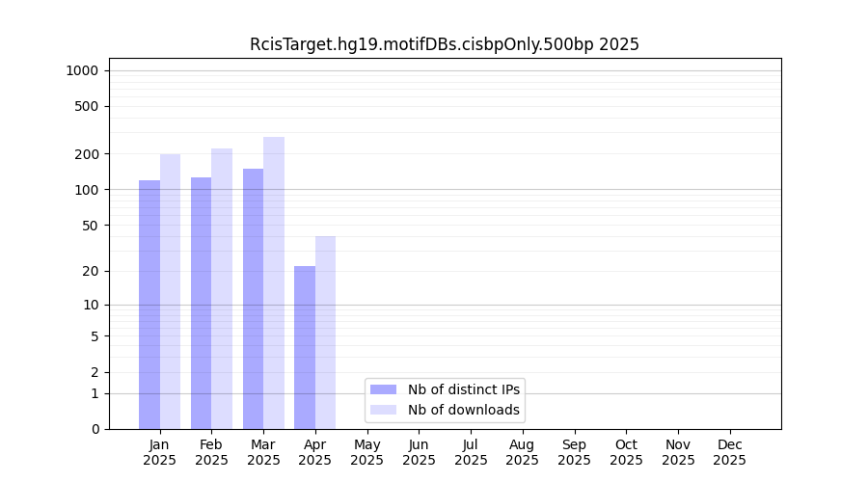
Task: Click the chart title RcisTarget.hg19.motifDBs.cisbpOnly.500bp 2025
Action: [445, 44]
